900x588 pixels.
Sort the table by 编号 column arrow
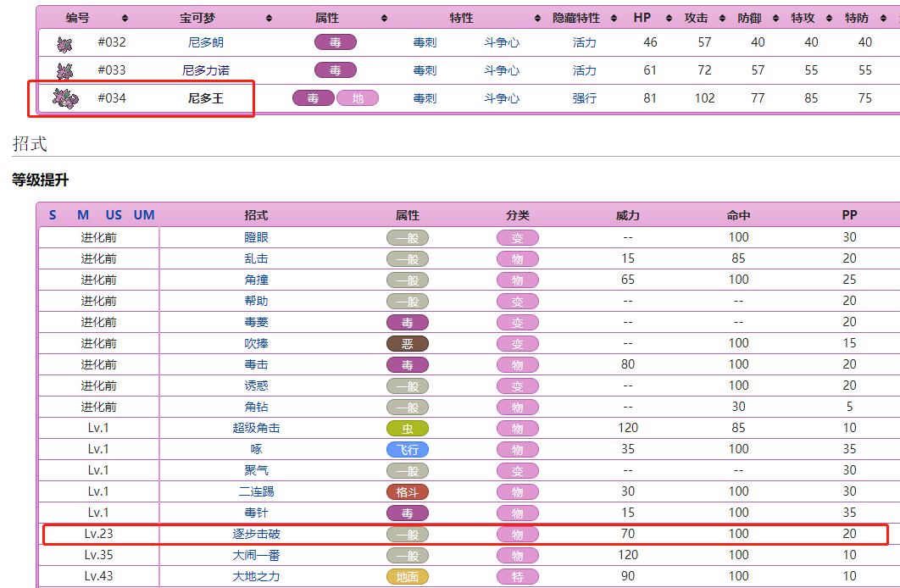tap(125, 19)
